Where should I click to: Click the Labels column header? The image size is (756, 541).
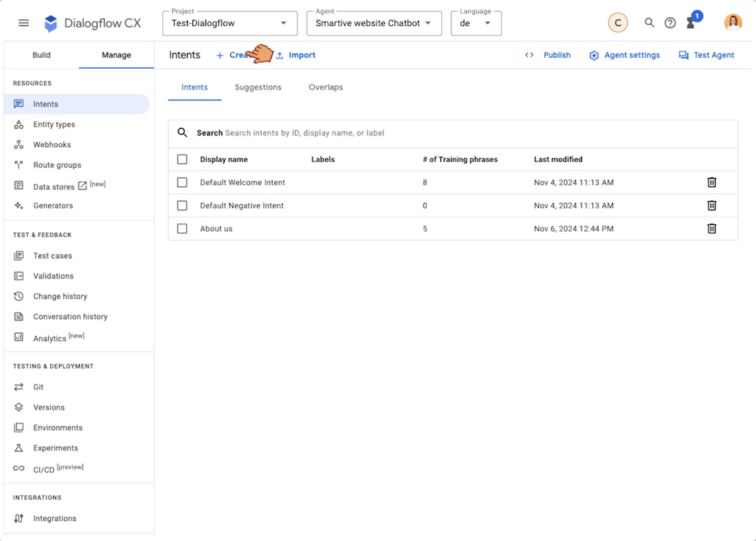point(323,159)
